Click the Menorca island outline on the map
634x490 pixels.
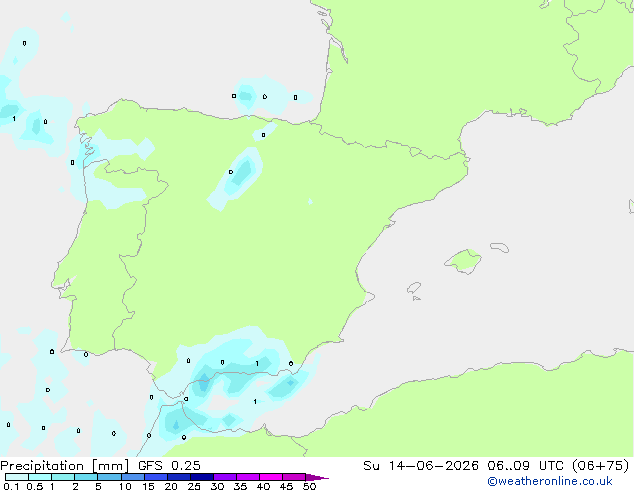coord(500,247)
